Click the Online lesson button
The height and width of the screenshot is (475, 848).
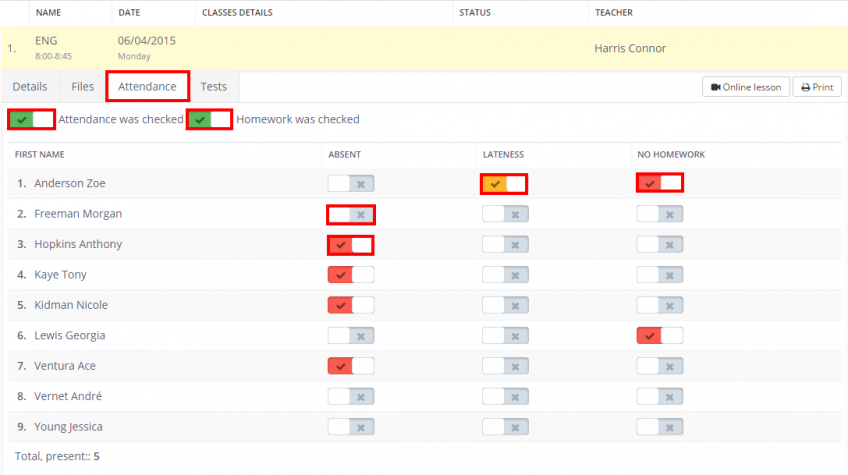pos(746,87)
